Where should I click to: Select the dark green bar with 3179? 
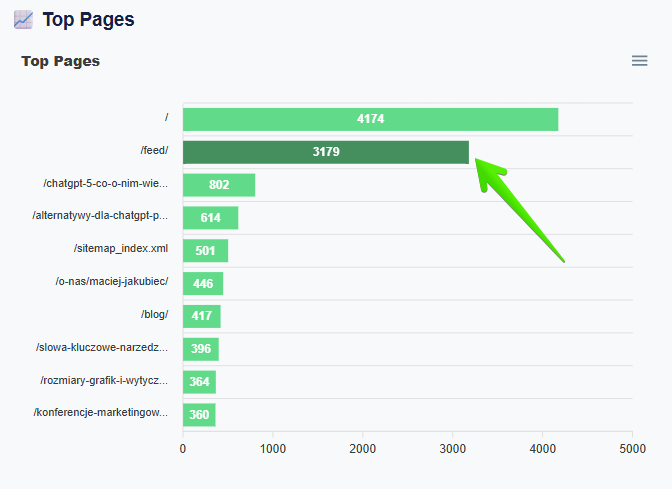325,152
